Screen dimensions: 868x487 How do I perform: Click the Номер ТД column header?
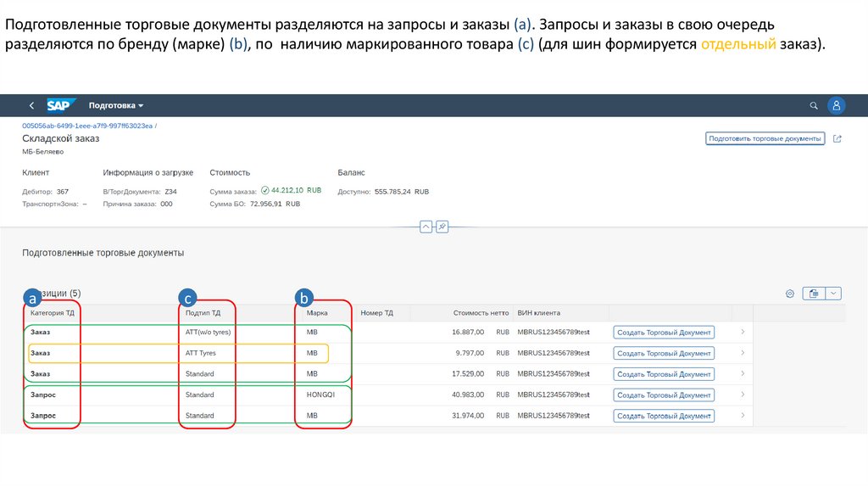tap(376, 313)
